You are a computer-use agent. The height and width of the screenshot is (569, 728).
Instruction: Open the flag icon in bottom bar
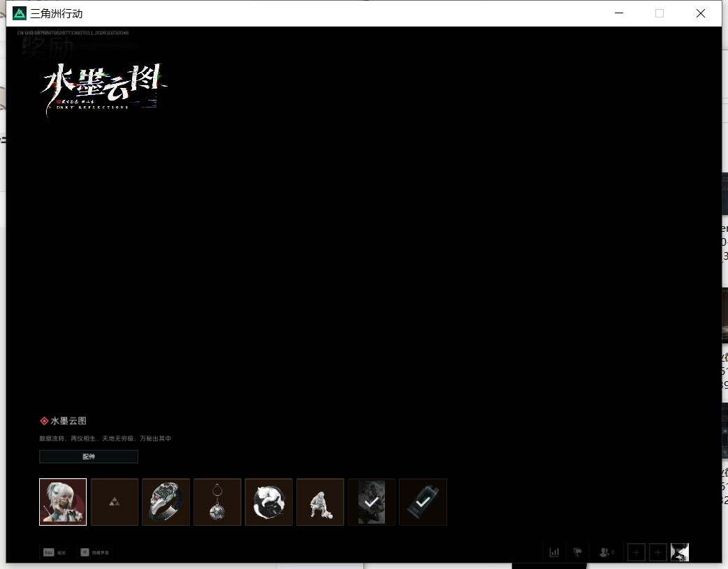pyautogui.click(x=578, y=552)
